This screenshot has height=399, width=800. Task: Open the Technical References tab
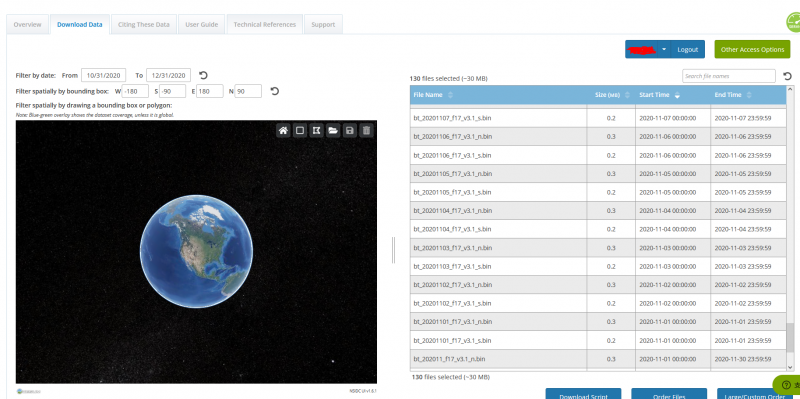264,24
